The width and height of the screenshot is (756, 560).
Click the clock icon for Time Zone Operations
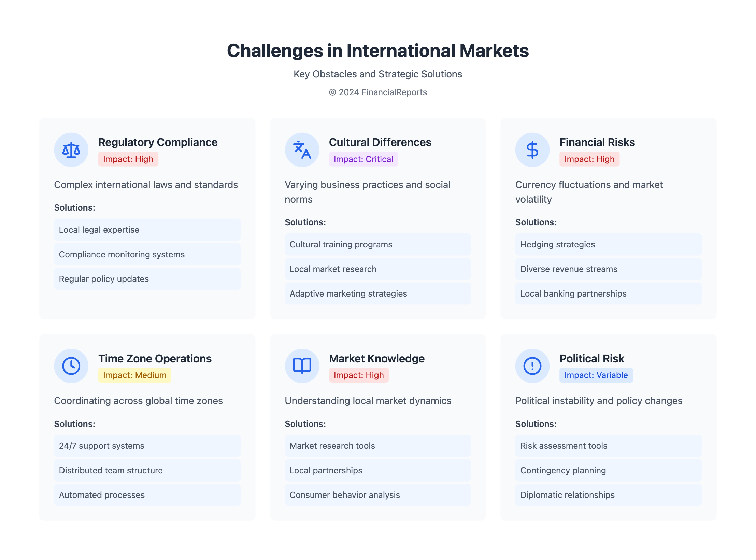[71, 366]
